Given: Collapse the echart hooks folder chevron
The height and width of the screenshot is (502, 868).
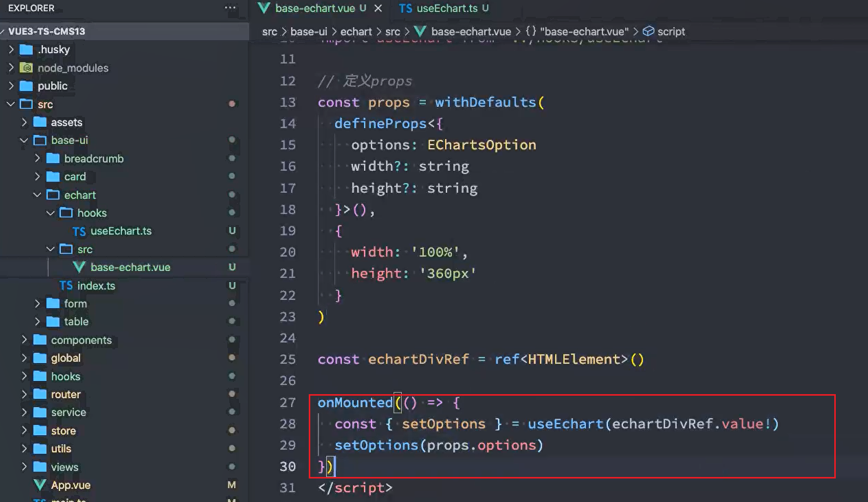Looking at the screenshot, I should (51, 213).
